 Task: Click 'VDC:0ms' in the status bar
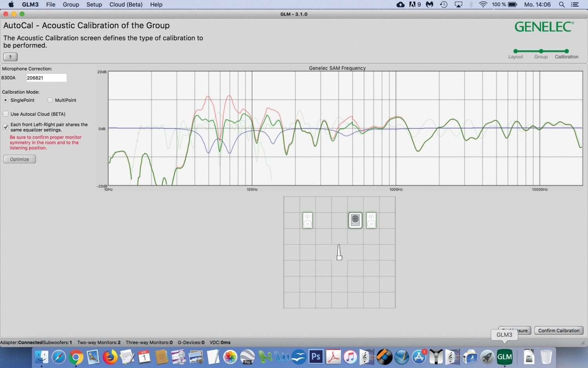click(x=220, y=342)
